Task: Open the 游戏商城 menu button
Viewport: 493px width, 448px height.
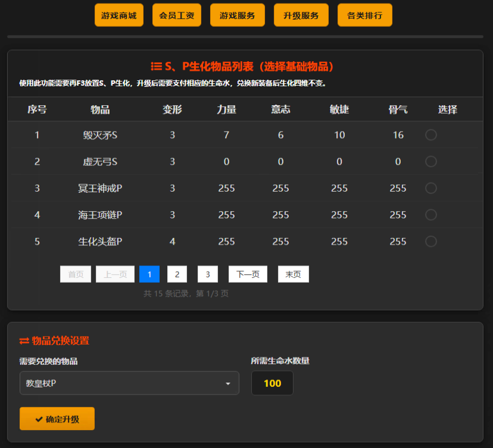Action: point(119,15)
